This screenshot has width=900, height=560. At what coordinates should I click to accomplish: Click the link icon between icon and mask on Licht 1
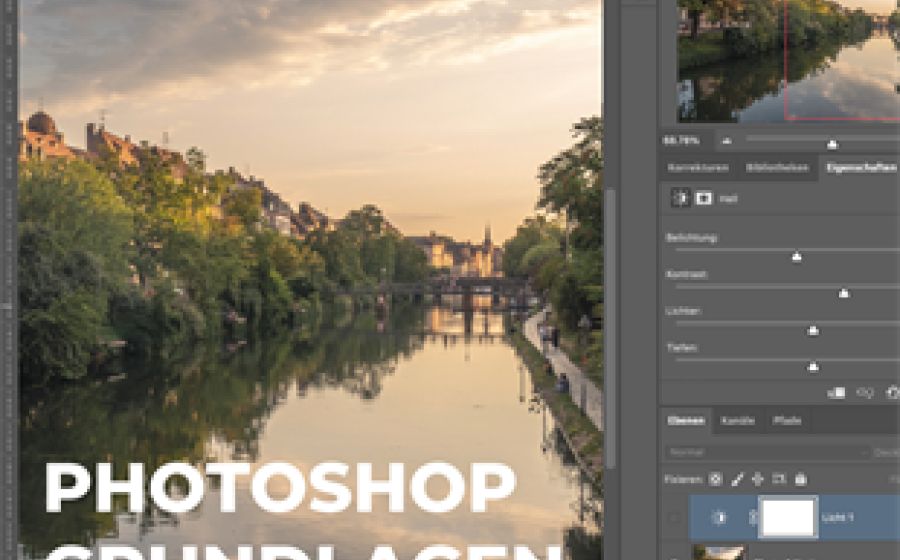point(753,518)
